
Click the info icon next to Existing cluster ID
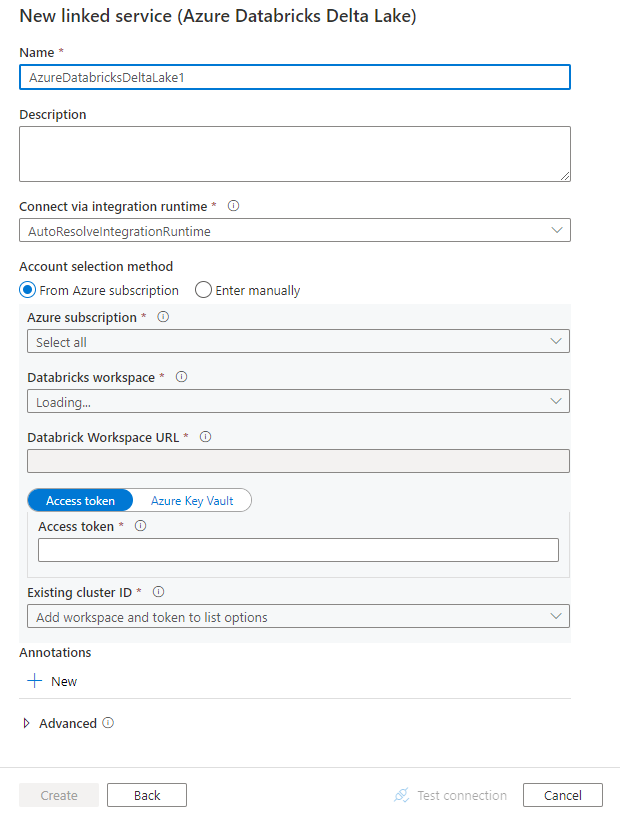tap(158, 591)
